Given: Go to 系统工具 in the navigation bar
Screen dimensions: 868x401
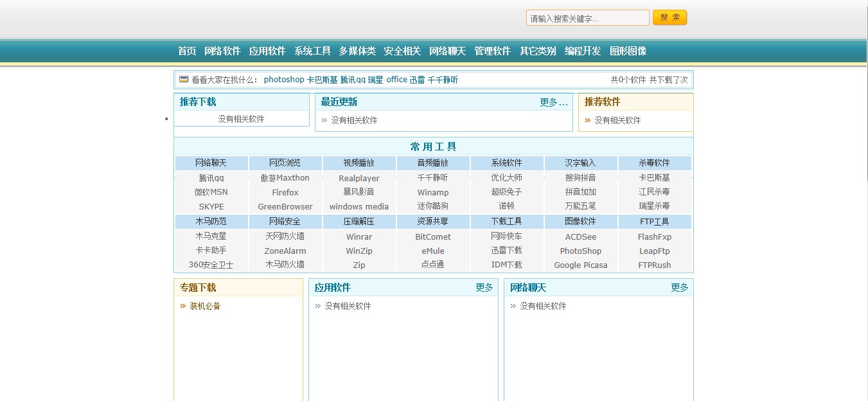Looking at the screenshot, I should pos(312,51).
